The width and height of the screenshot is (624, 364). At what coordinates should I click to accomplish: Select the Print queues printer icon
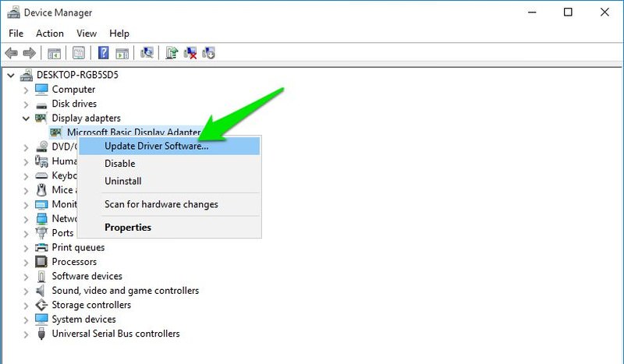point(41,247)
